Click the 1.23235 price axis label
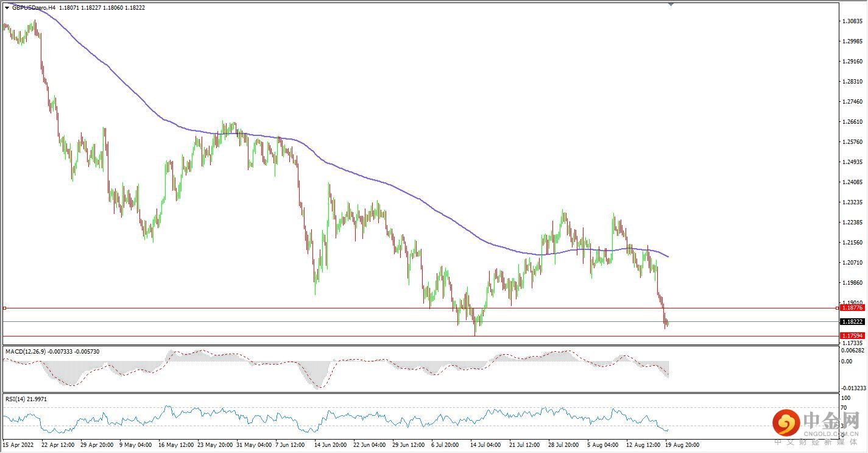Viewport: 868px width, 453px height. 853,202
